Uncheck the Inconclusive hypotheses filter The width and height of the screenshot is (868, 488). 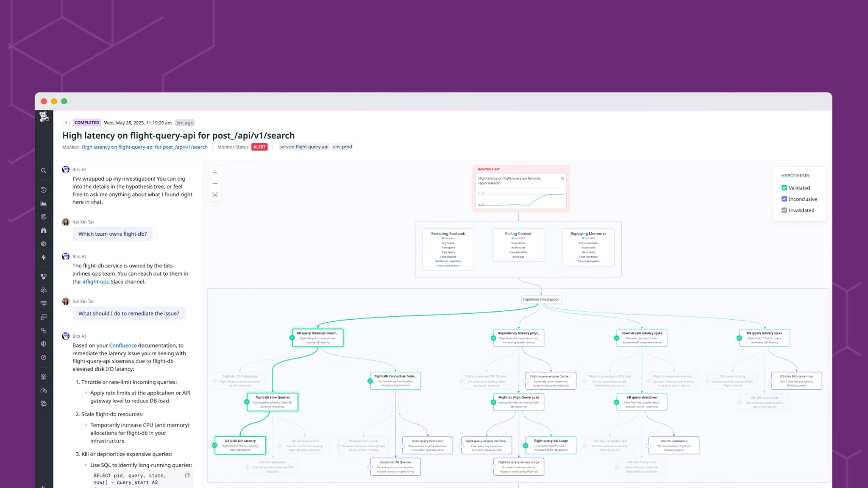click(784, 199)
